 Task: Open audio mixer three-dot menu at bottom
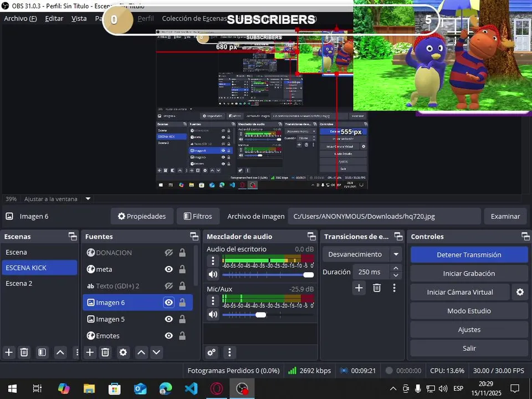(229, 352)
